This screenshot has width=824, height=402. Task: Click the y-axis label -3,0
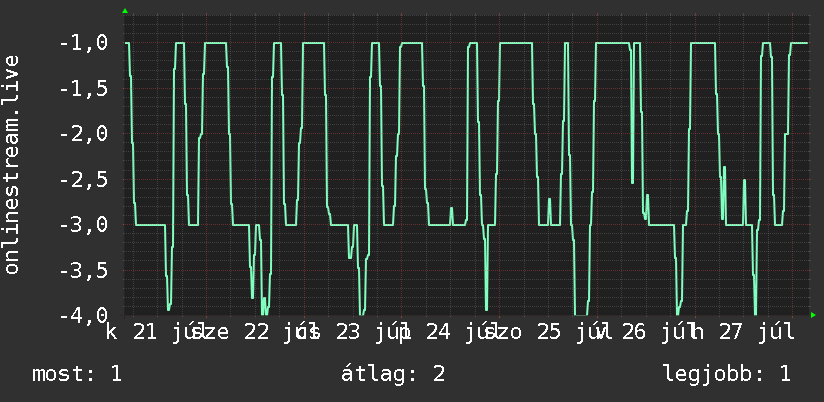84,225
